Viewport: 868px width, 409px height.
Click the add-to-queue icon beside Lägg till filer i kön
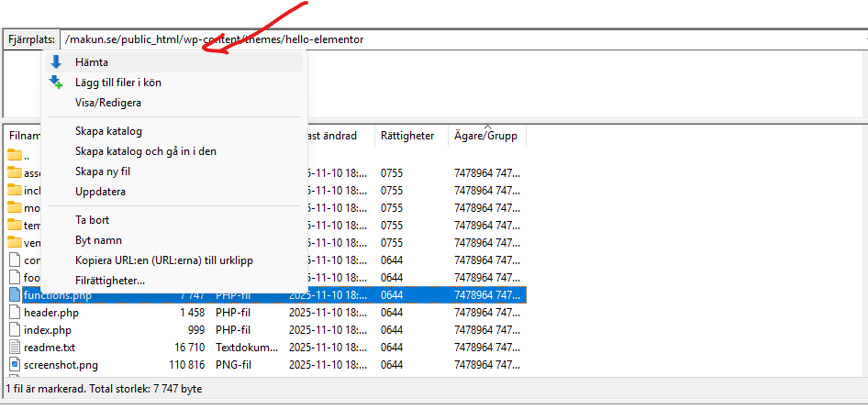coord(56,83)
